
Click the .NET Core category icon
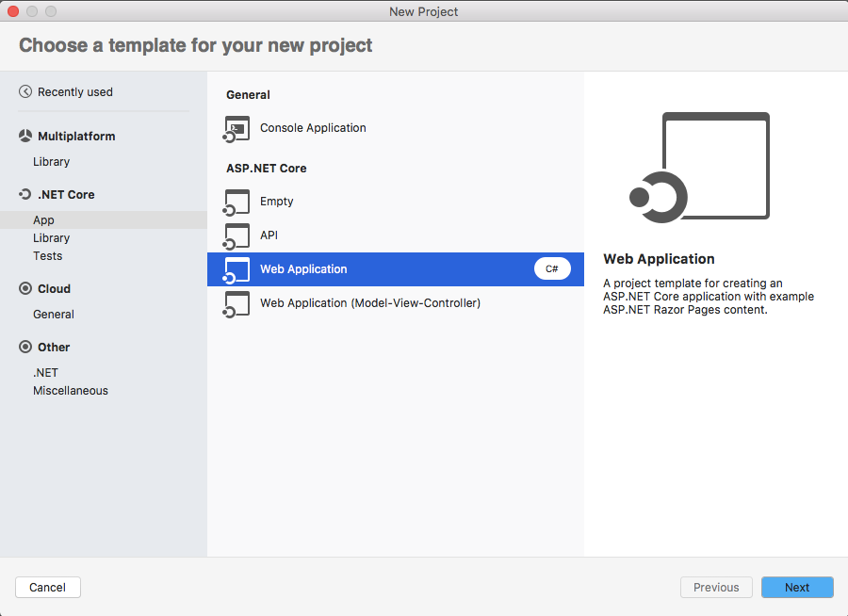click(25, 194)
